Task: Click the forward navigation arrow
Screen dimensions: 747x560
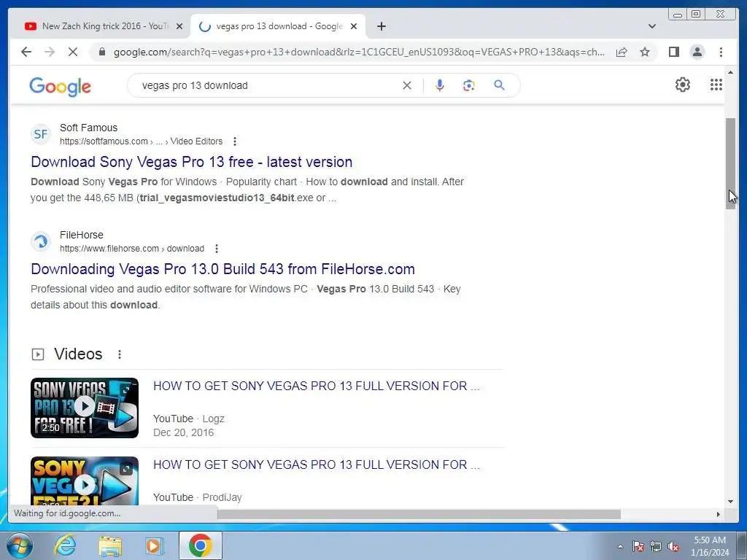Action: pos(50,52)
